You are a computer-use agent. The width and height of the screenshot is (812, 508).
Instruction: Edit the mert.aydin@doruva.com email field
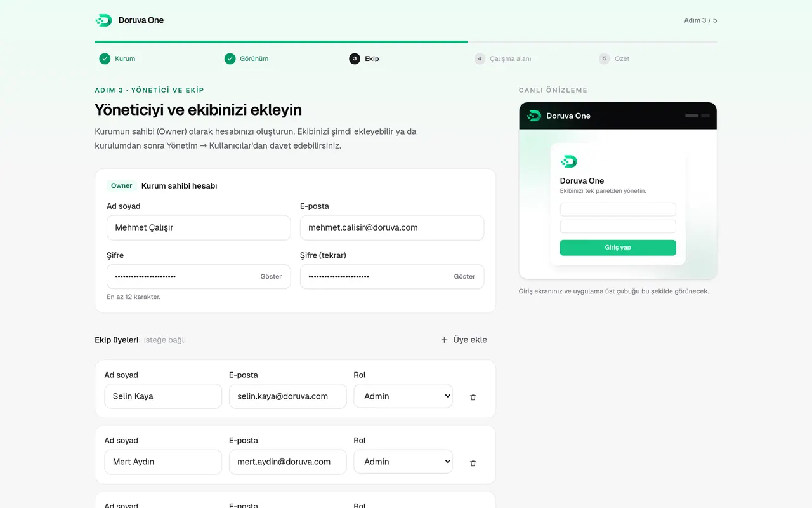click(288, 462)
